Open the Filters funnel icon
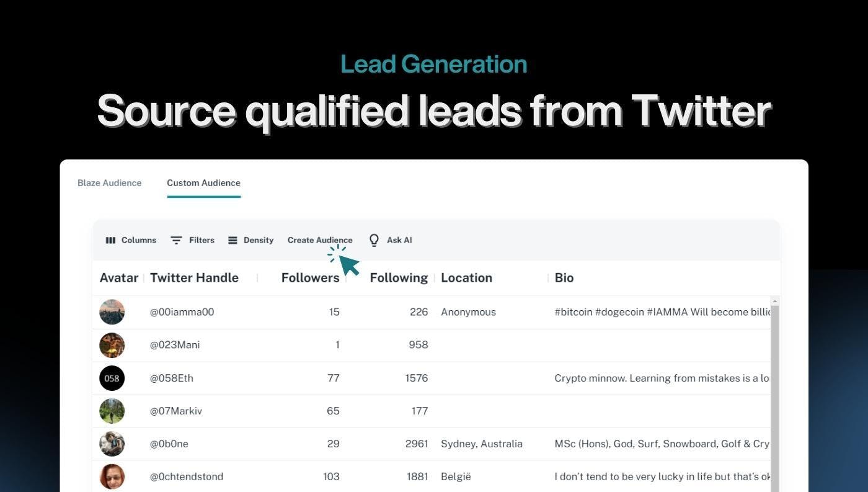The width and height of the screenshot is (868, 492). [x=176, y=240]
